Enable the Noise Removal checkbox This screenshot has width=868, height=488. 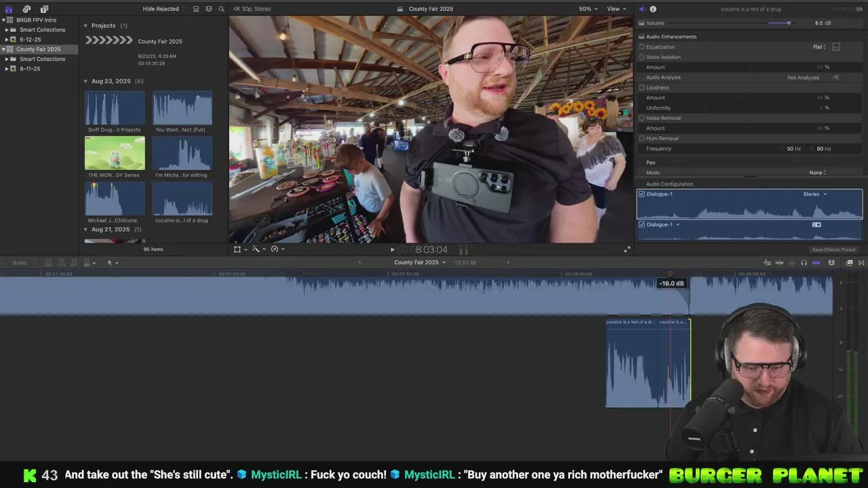(642, 118)
